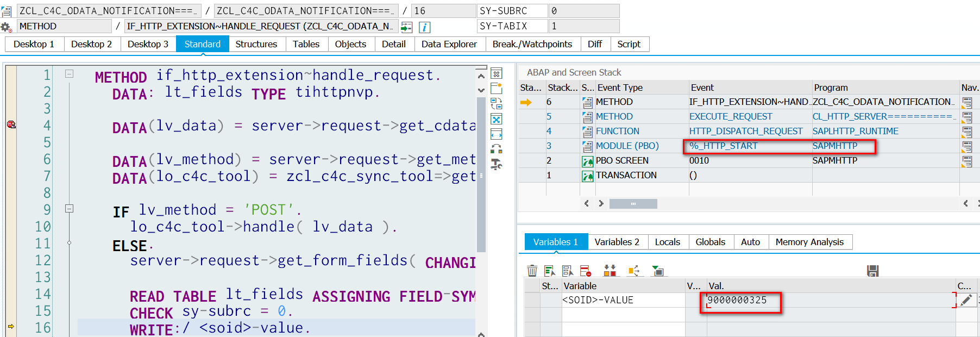980x337 pixels.
Task: Click the SY-SUBRC value field
Action: click(x=584, y=11)
